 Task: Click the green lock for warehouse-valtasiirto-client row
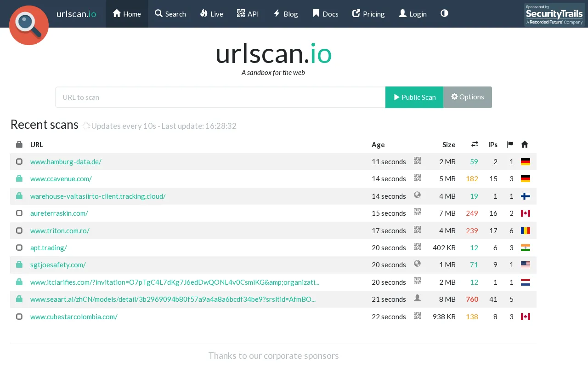pyautogui.click(x=19, y=195)
